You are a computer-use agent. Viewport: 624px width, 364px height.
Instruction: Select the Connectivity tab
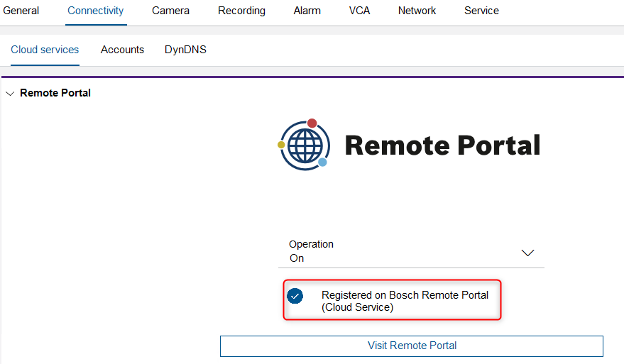coord(96,11)
